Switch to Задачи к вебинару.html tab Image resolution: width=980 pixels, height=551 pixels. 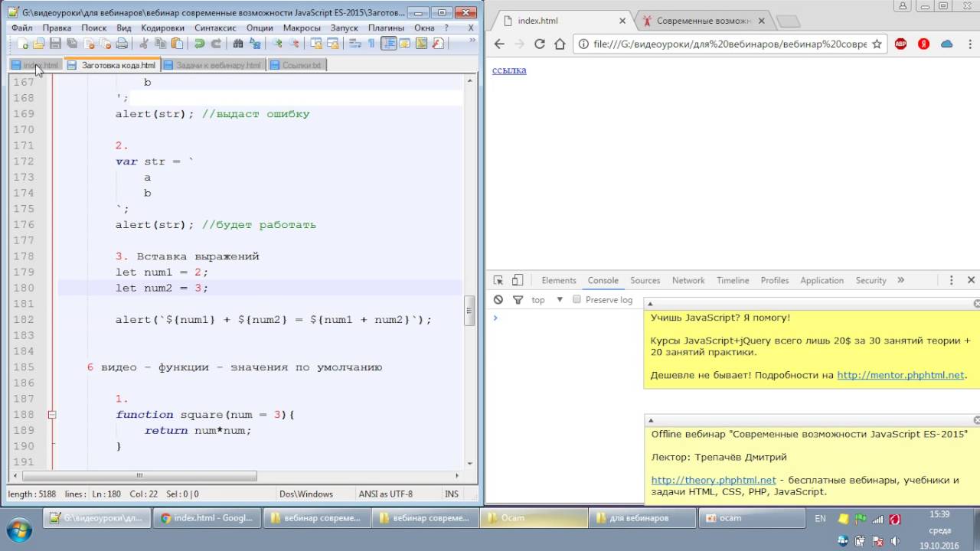(x=213, y=65)
